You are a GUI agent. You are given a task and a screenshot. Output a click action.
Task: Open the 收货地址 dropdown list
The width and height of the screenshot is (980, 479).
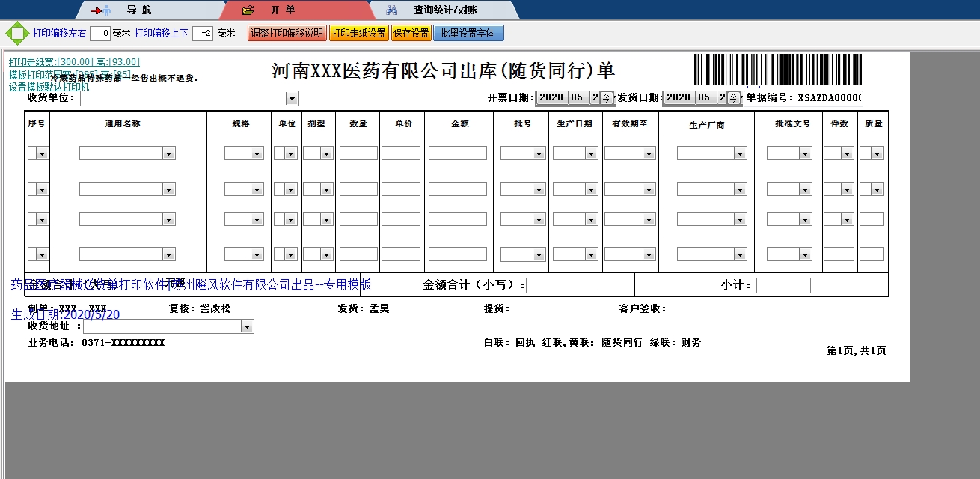click(x=247, y=327)
